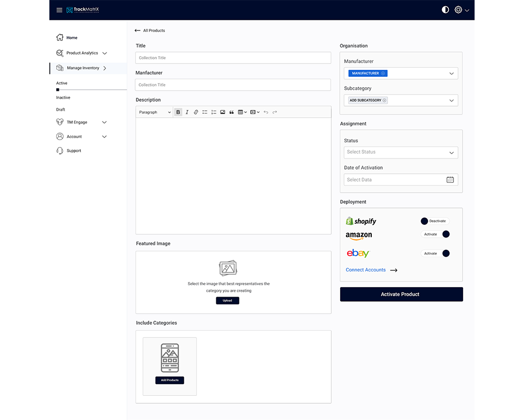The image size is (525, 420).
Task: Click the Amazon logo
Action: tap(359, 236)
